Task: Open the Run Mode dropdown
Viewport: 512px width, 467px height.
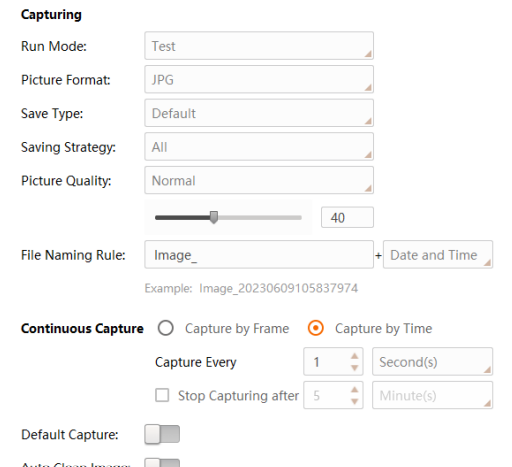Action: (x=259, y=46)
